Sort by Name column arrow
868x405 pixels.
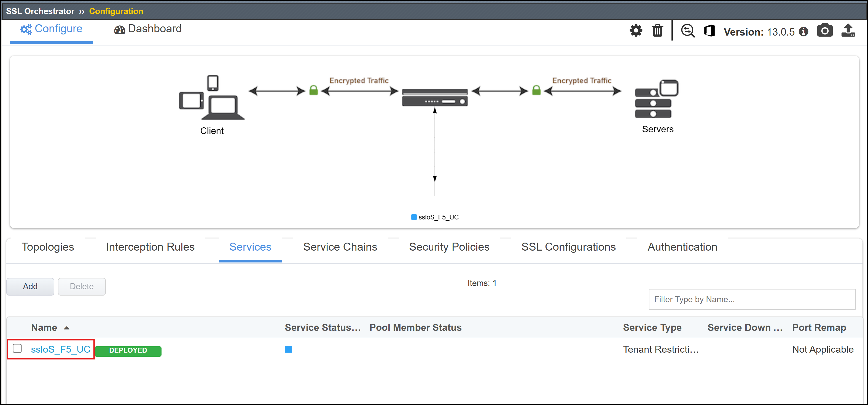67,328
